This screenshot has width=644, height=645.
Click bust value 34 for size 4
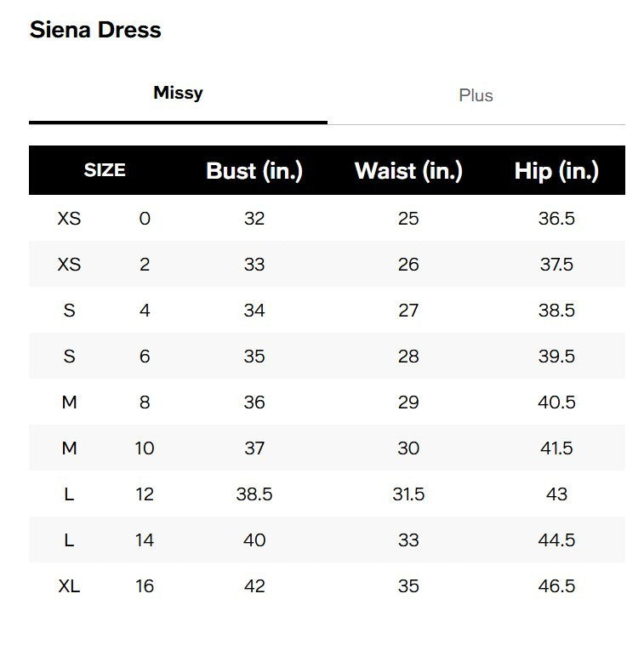254,311
